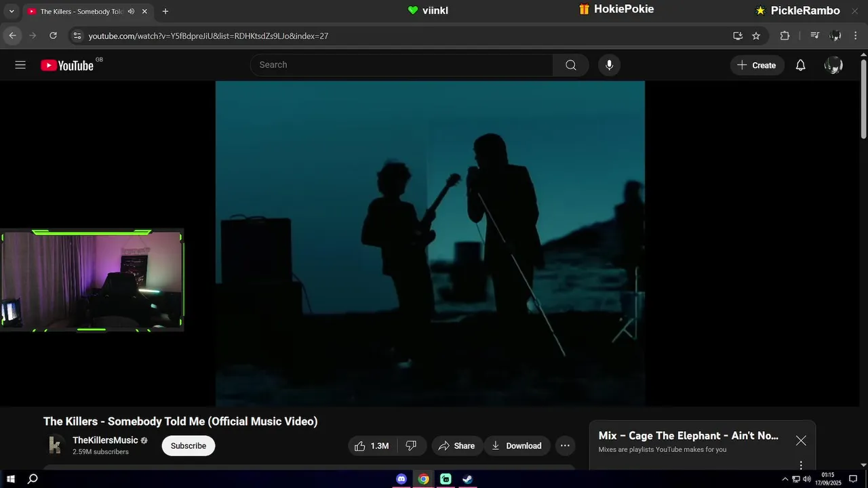Open the Windows Start menu
Screen dimensions: 868x488
click(11, 479)
